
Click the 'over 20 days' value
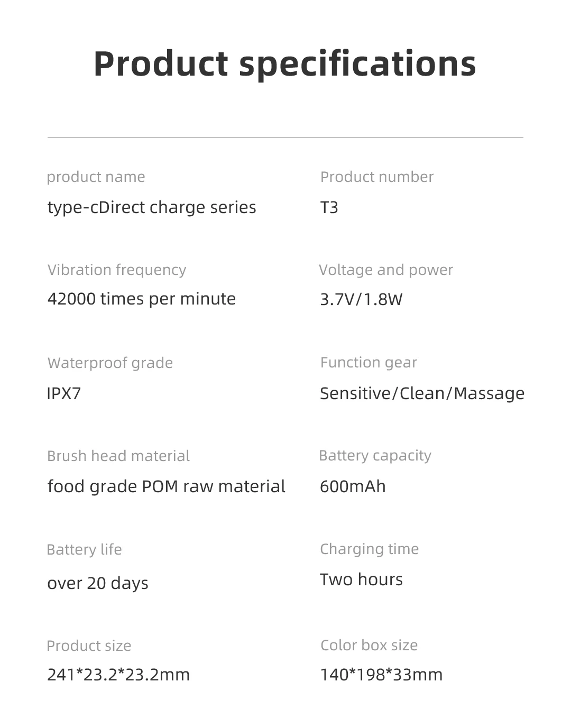tap(98, 583)
